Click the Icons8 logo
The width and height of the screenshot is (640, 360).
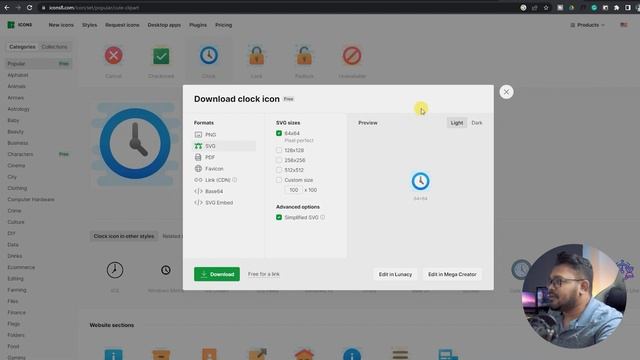[x=20, y=25]
